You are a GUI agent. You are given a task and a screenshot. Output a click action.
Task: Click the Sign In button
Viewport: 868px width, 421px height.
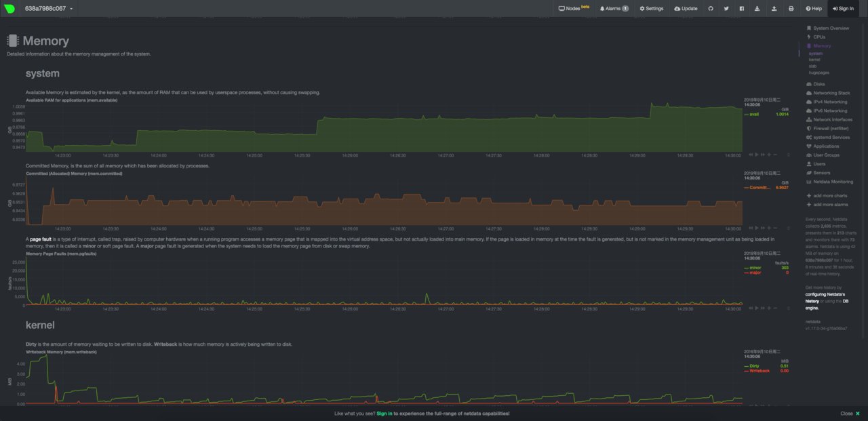[842, 9]
